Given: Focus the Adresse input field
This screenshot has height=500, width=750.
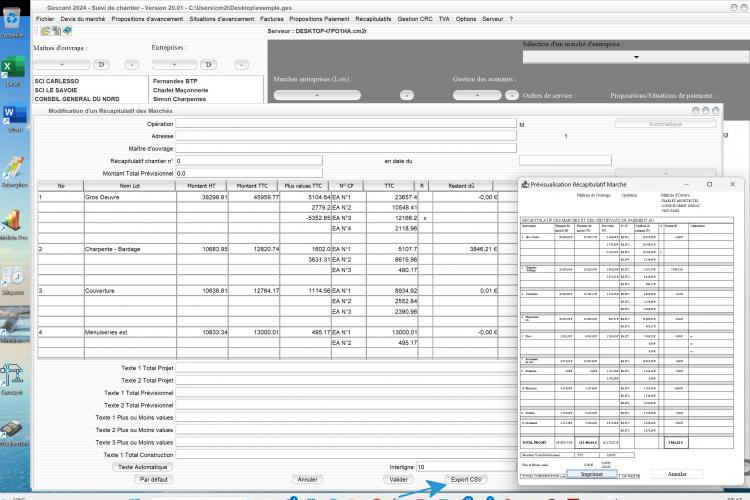Looking at the screenshot, I should [346, 136].
